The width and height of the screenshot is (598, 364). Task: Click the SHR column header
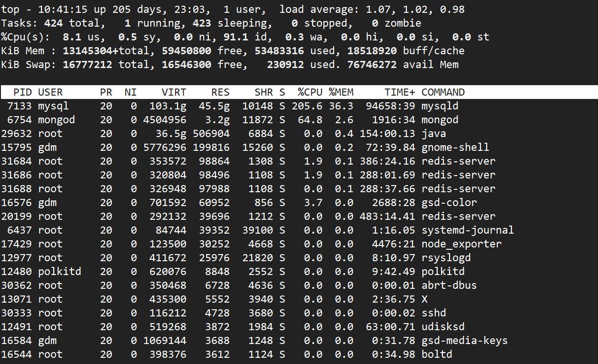pyautogui.click(x=264, y=92)
